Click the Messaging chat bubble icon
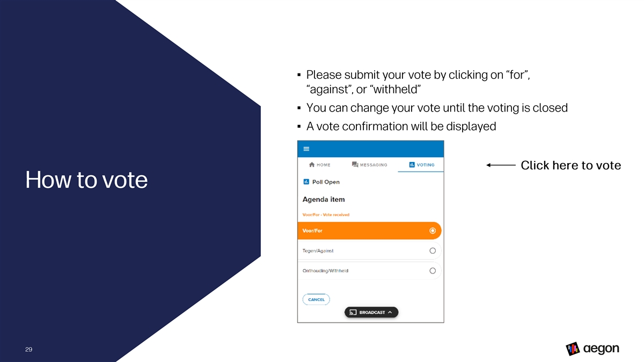The height and width of the screenshot is (362, 644). 355,165
